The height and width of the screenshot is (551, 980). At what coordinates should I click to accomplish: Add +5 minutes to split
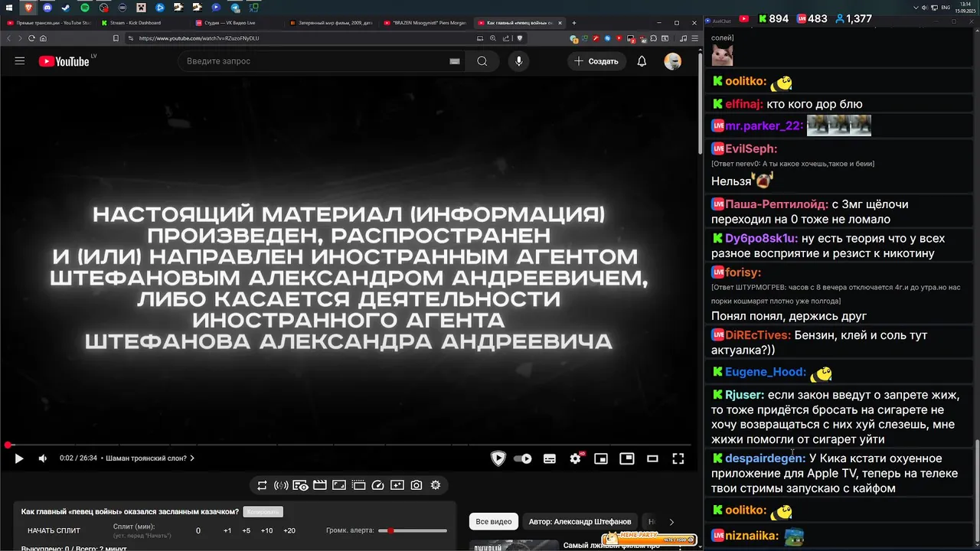coord(247,530)
